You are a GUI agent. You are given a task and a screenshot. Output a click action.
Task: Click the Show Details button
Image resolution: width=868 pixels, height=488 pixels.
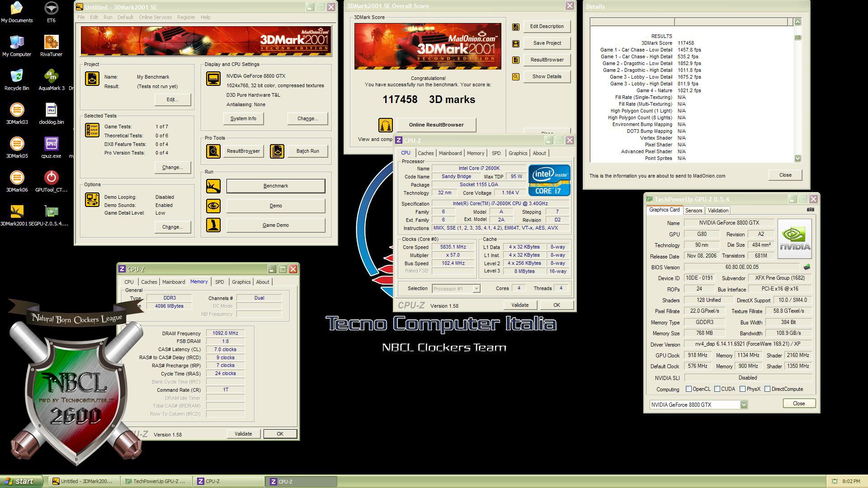pos(547,77)
